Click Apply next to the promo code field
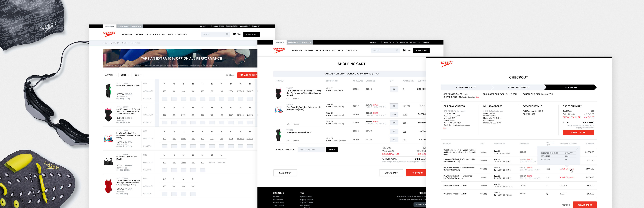 [332, 150]
